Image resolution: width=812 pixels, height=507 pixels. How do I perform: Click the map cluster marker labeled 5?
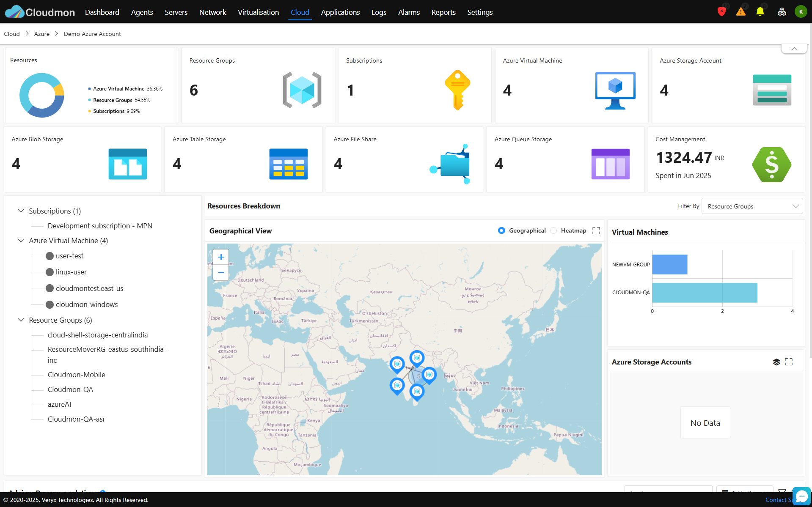pos(418,376)
